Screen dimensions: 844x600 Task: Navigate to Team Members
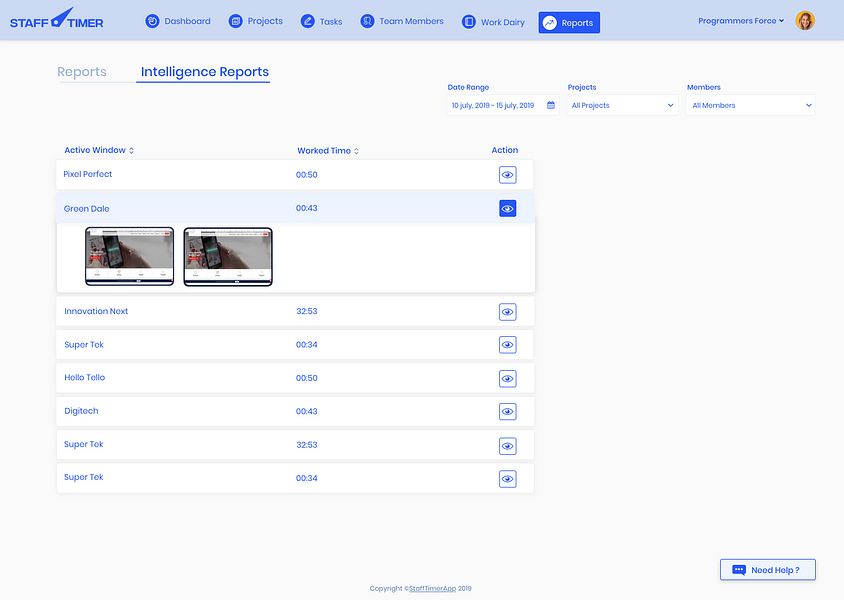(402, 21)
